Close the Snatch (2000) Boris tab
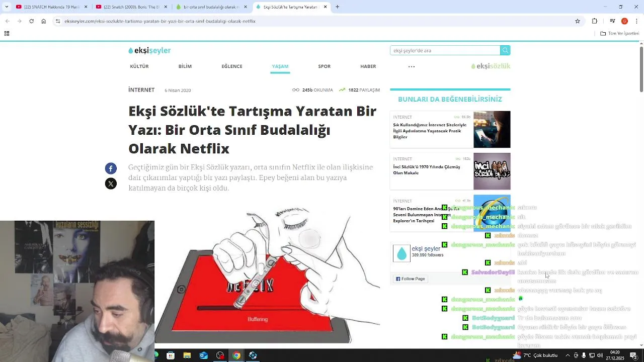Viewport: 644px width, 362px height. pos(166,7)
